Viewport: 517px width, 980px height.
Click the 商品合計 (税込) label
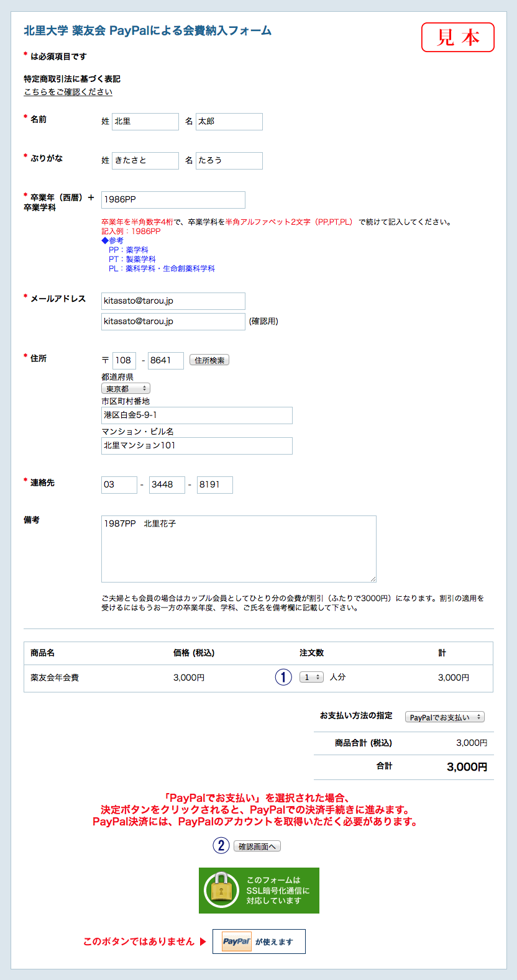tap(364, 743)
